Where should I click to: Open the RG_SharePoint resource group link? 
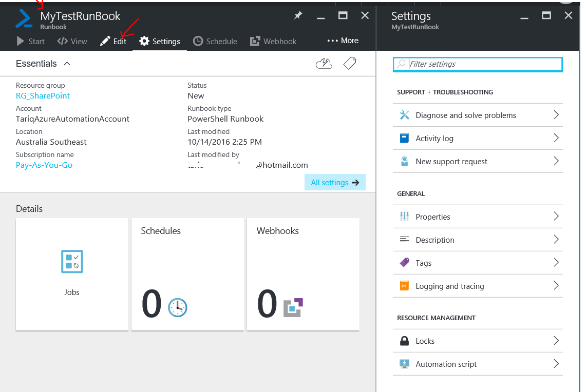pos(43,96)
